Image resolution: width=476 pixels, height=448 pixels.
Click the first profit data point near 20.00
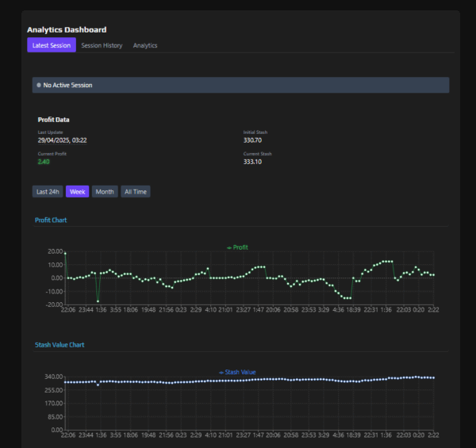click(x=65, y=253)
